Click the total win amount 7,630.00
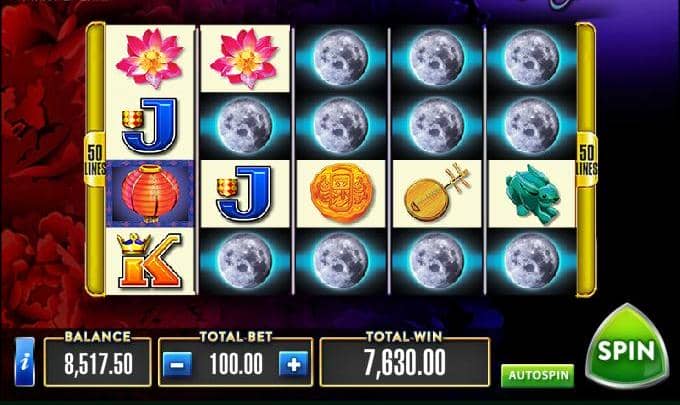 [405, 363]
